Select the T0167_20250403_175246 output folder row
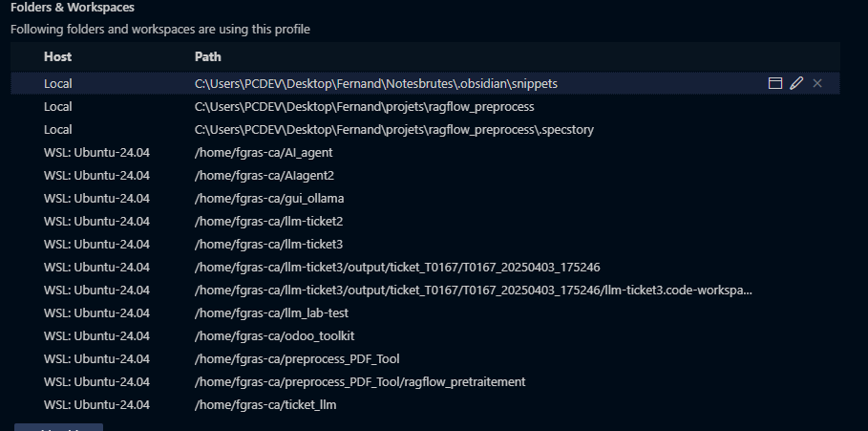 [396, 268]
